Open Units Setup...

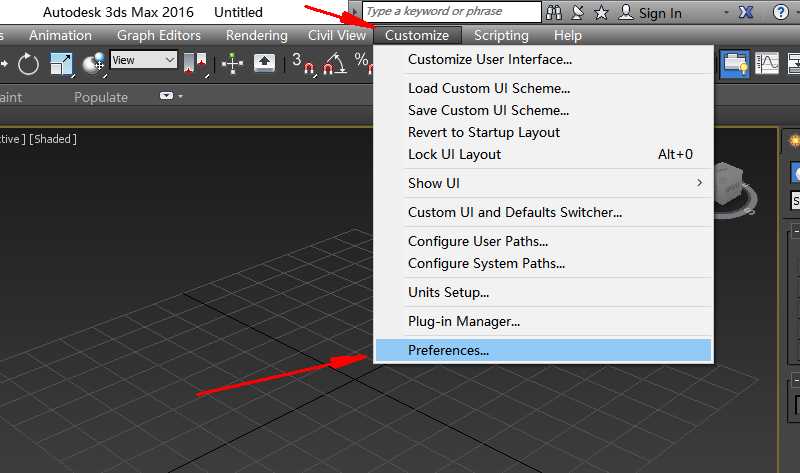click(544, 292)
